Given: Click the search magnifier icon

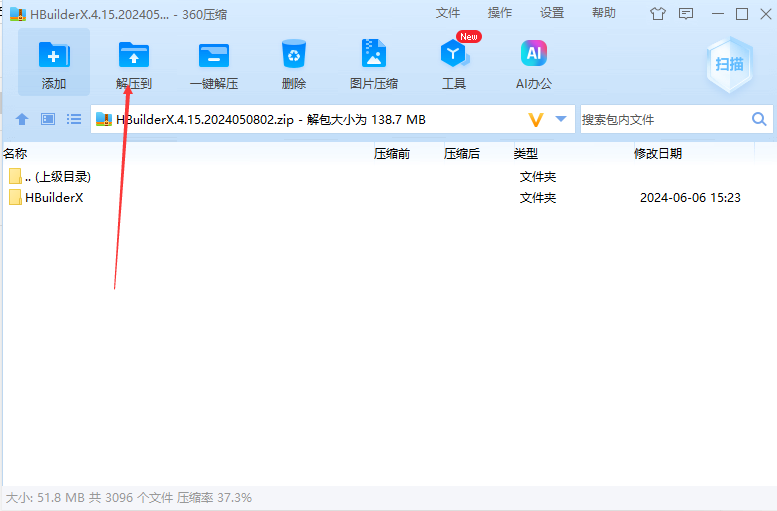Looking at the screenshot, I should coord(759,119).
